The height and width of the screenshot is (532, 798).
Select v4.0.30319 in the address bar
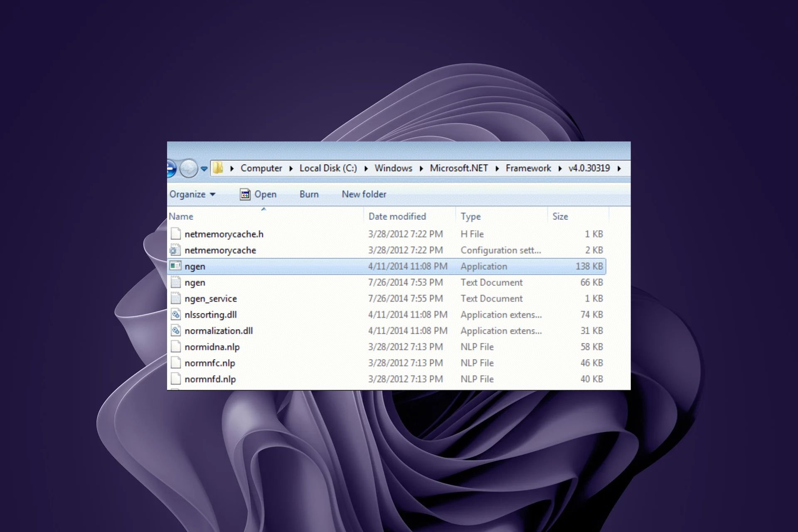[589, 168]
